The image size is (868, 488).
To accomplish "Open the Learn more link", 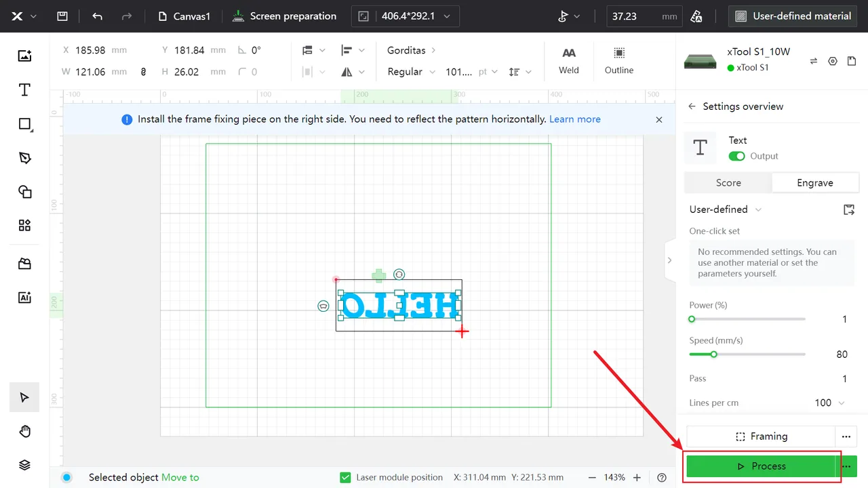I will 575,119.
